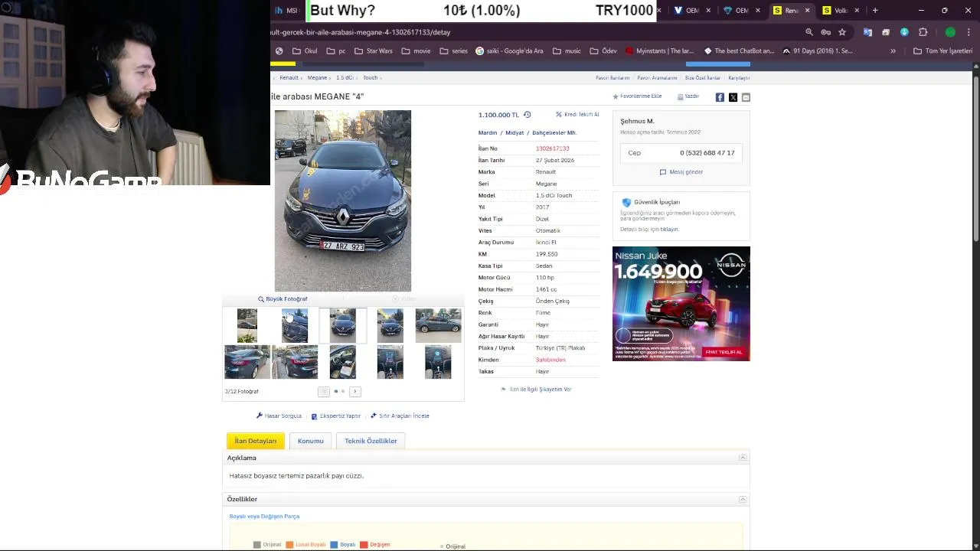This screenshot has height=551, width=980.
Task: Click seller phone number 0 (532) 688 47 17
Action: (707, 153)
